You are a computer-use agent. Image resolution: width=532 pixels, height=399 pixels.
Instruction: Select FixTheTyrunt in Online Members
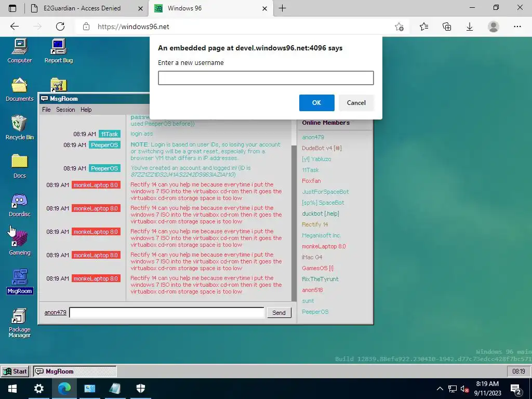click(320, 279)
